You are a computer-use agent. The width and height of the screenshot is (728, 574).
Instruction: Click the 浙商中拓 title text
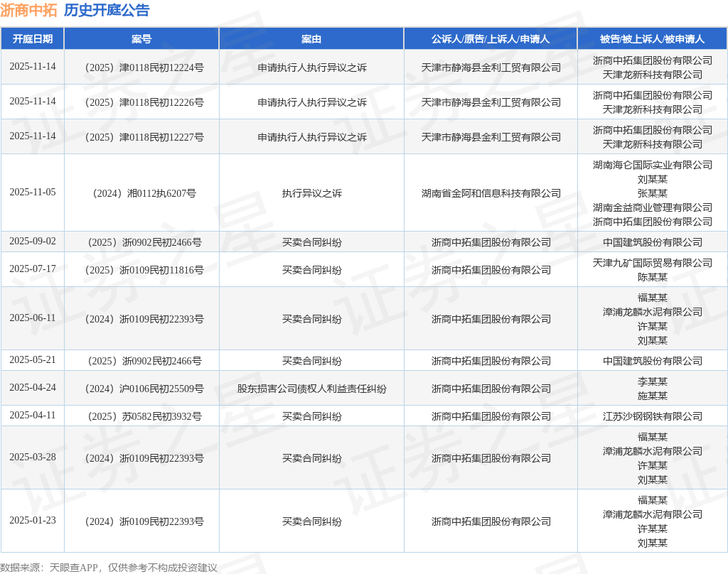point(28,10)
